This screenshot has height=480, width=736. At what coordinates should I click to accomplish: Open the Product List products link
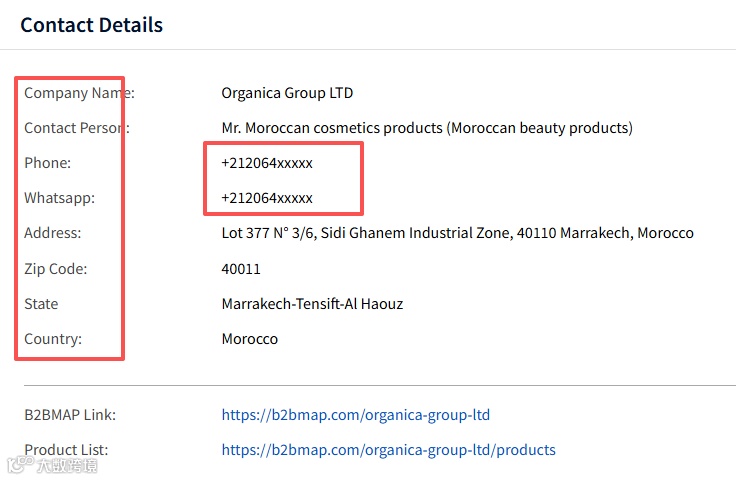click(x=388, y=450)
